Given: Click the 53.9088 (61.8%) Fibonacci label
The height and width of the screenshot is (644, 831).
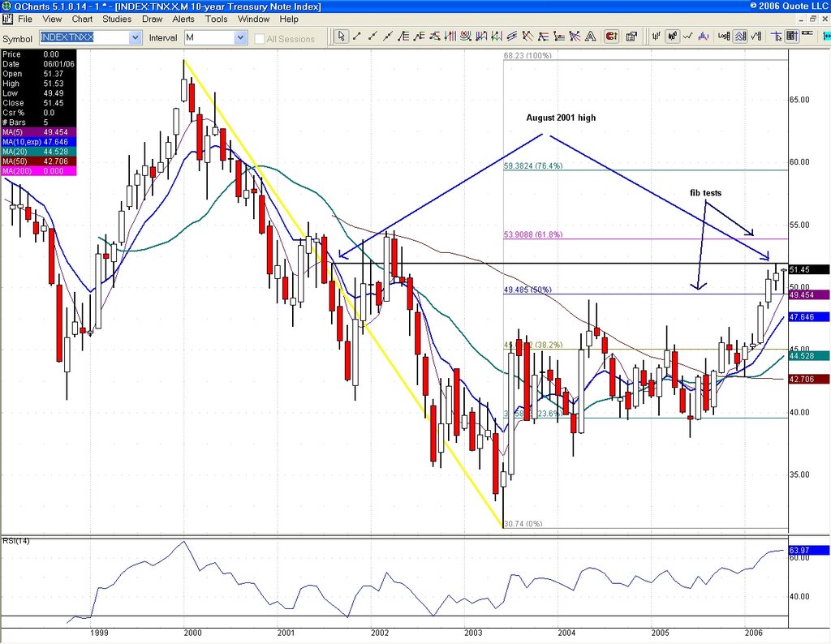Looking at the screenshot, I should [x=533, y=234].
